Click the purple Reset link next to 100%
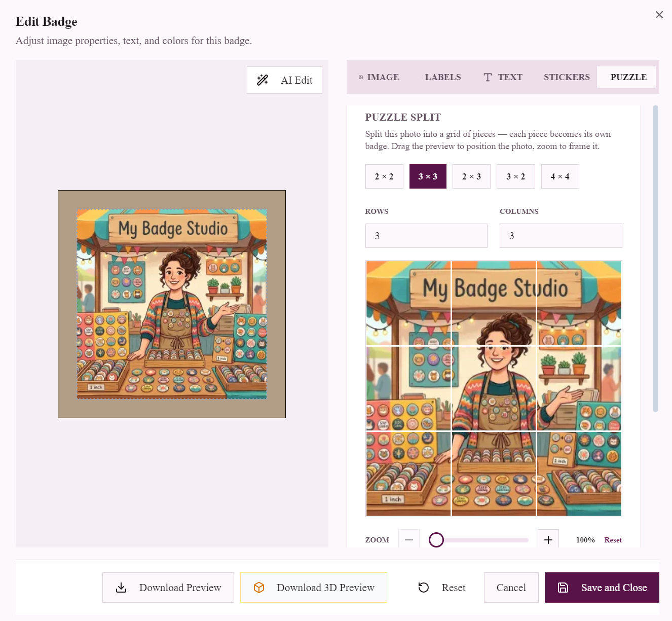 click(x=613, y=540)
